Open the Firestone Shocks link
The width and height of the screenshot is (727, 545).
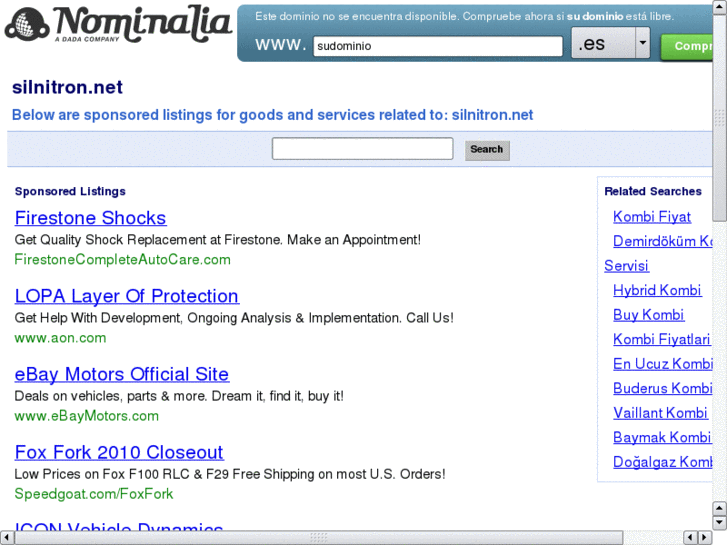tap(90, 218)
